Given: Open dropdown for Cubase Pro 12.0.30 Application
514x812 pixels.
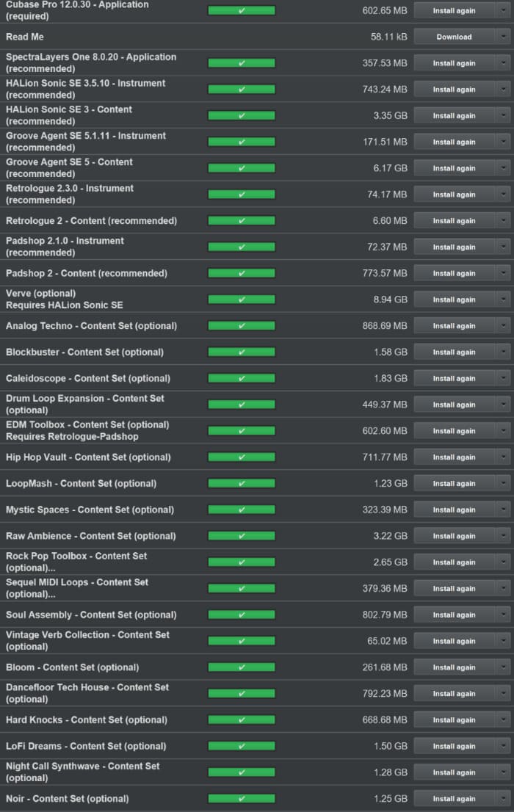Looking at the screenshot, I should (x=503, y=10).
